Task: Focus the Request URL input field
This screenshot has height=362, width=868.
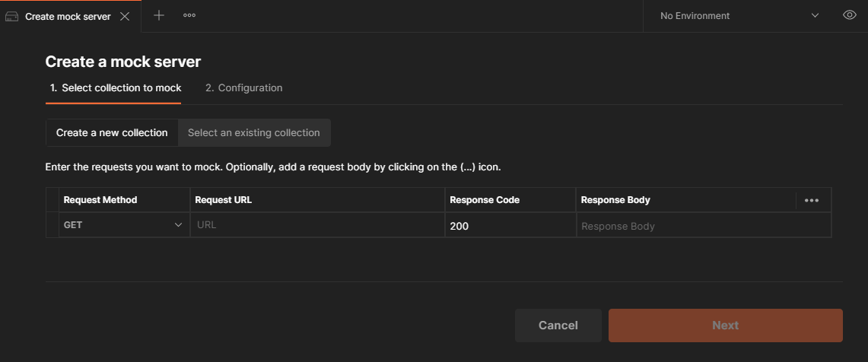Action: pos(317,225)
